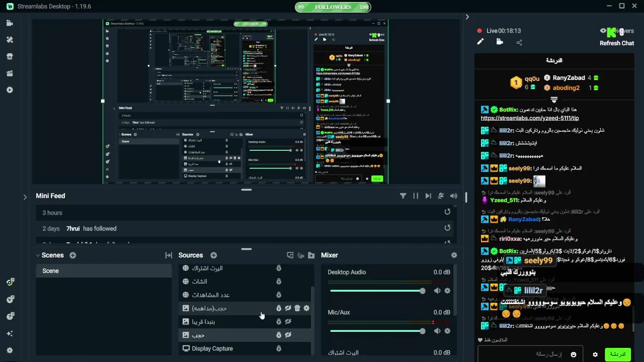Open properties gear of حجب(مداهمه) source
Viewport: 644px width, 362px height.
(x=306, y=308)
